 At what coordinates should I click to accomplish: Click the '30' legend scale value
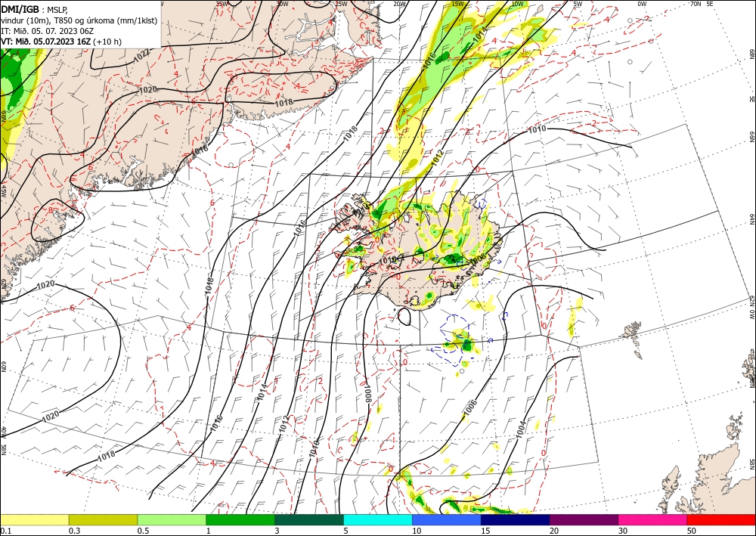(622, 531)
